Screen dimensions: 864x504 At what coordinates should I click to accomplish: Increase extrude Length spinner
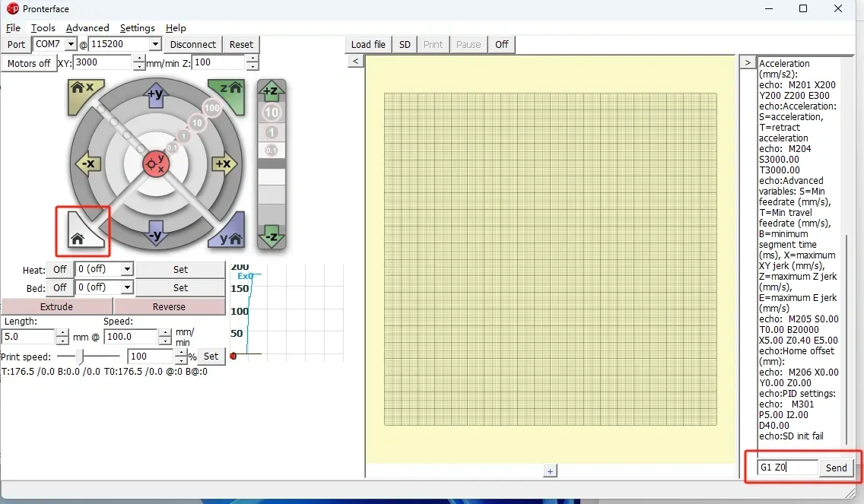pos(63,333)
